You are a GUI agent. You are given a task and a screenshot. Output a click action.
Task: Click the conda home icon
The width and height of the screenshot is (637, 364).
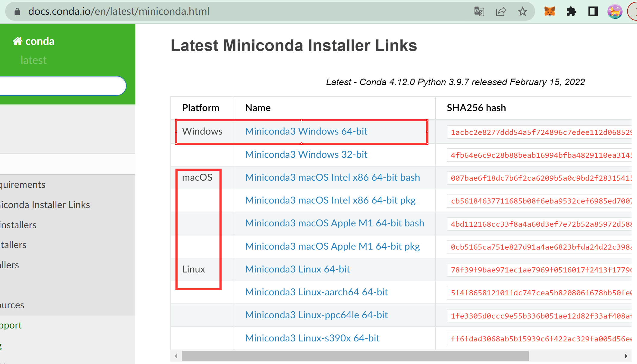17,41
